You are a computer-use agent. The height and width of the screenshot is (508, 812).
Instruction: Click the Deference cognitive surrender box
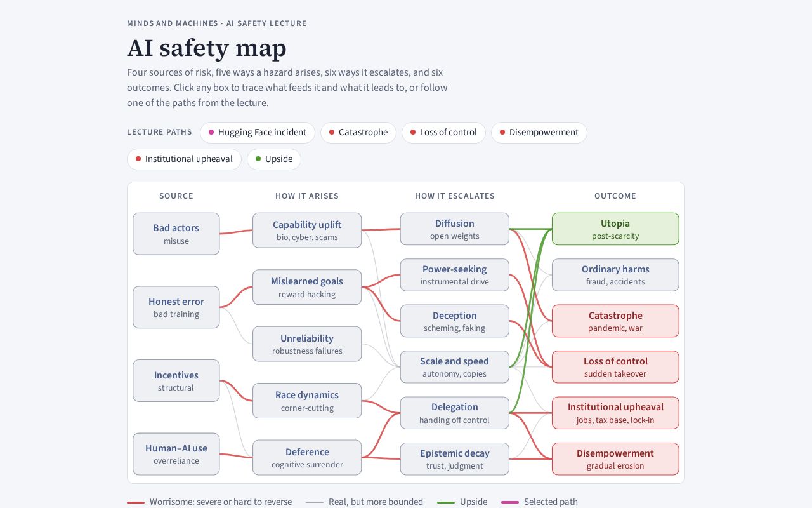coord(307,458)
